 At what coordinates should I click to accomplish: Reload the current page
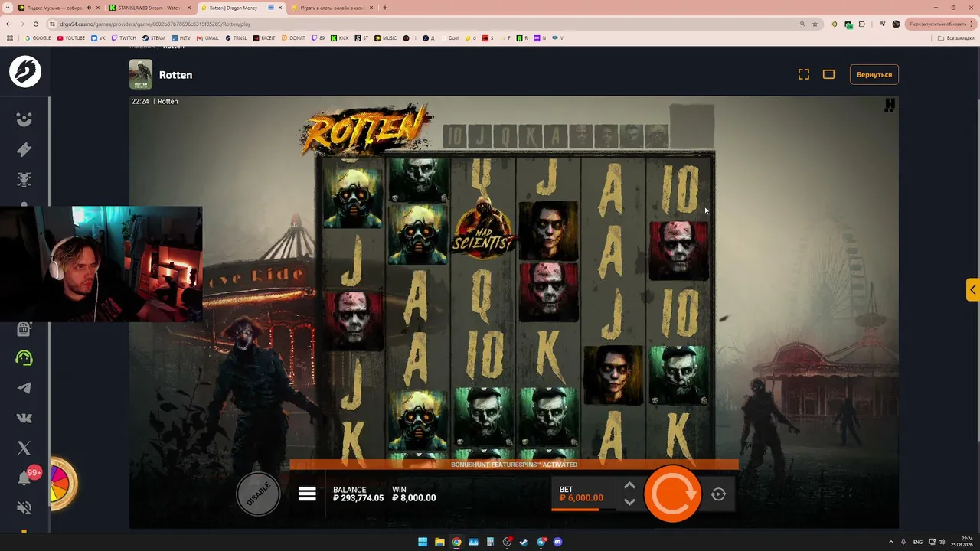click(36, 24)
